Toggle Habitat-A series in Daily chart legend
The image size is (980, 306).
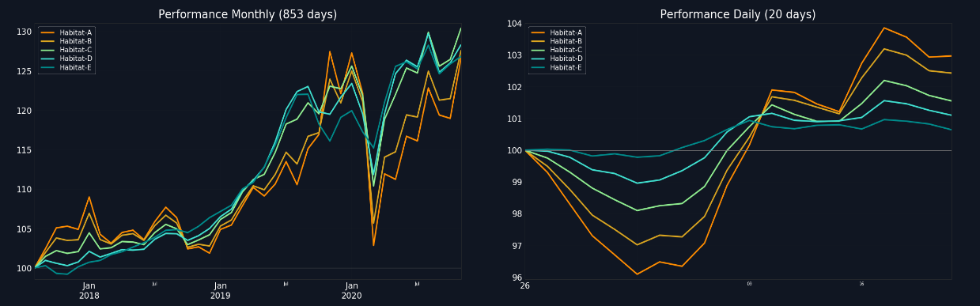coord(556,32)
